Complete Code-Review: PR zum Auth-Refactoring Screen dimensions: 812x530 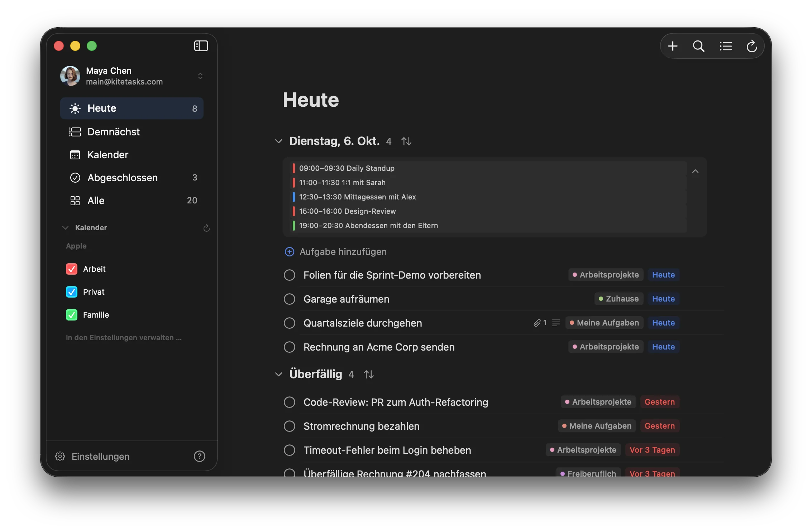[x=289, y=402]
